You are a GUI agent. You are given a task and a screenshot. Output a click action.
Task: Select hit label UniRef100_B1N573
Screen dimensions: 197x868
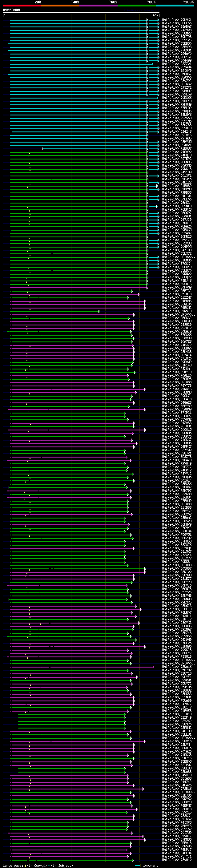point(176,311)
